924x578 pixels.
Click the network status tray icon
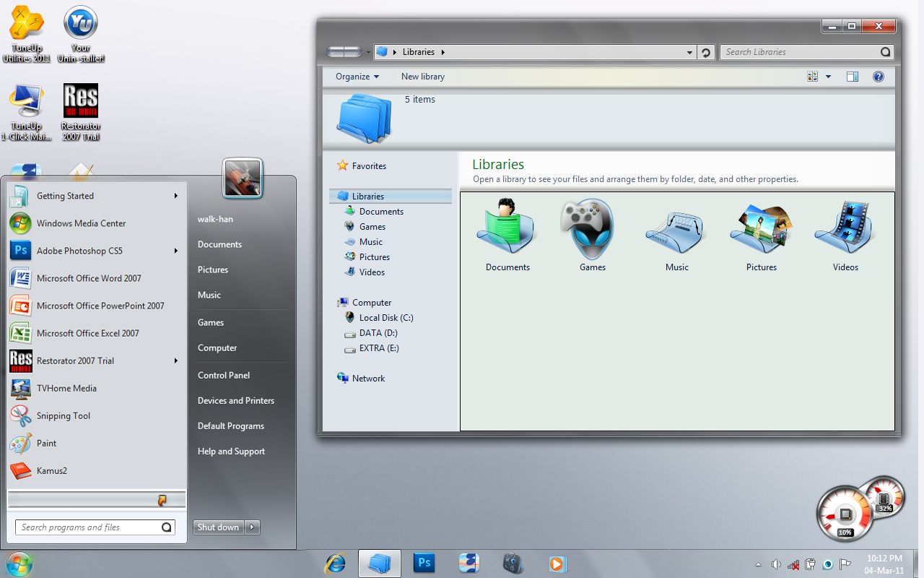(793, 564)
